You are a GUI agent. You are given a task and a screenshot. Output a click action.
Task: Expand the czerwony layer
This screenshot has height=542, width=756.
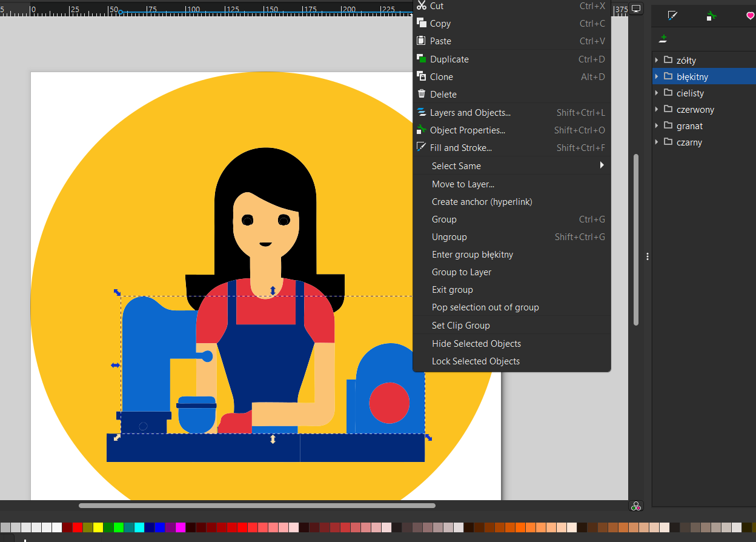tap(657, 109)
